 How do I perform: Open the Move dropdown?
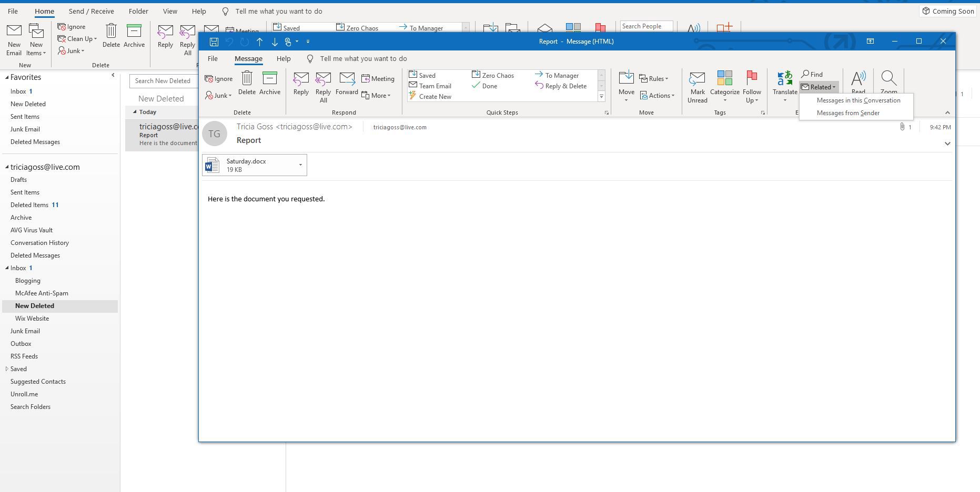[x=626, y=87]
